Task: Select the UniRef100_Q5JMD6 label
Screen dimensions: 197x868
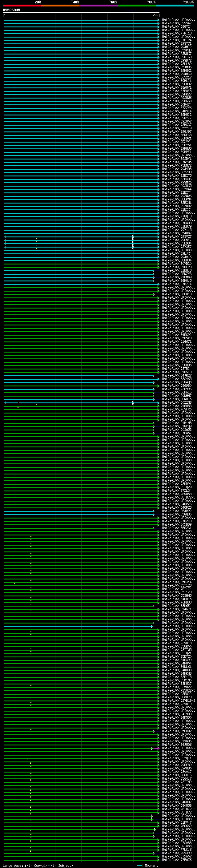Action: tap(177, 67)
